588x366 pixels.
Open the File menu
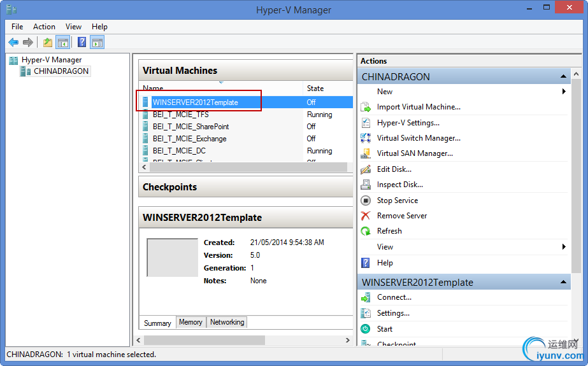point(17,27)
